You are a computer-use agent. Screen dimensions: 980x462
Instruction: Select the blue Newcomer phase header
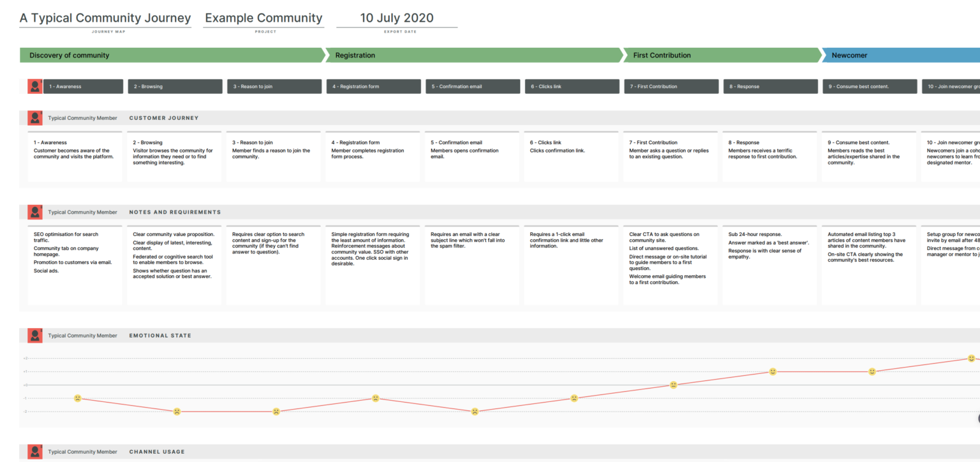(x=849, y=55)
